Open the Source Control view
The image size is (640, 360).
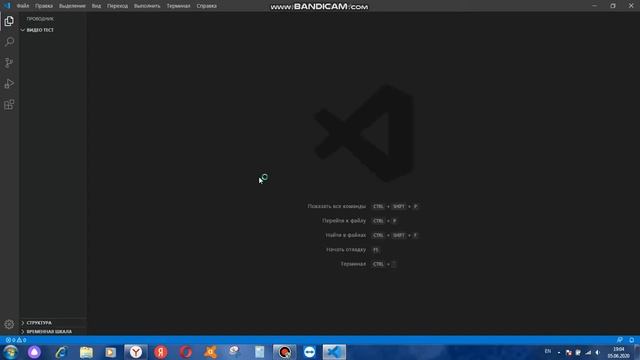tap(9, 62)
